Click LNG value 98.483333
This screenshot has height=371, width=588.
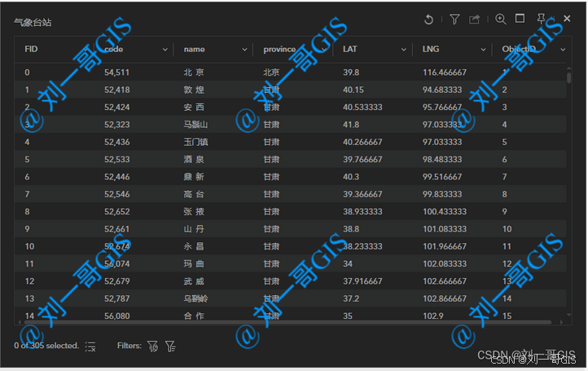[442, 159]
